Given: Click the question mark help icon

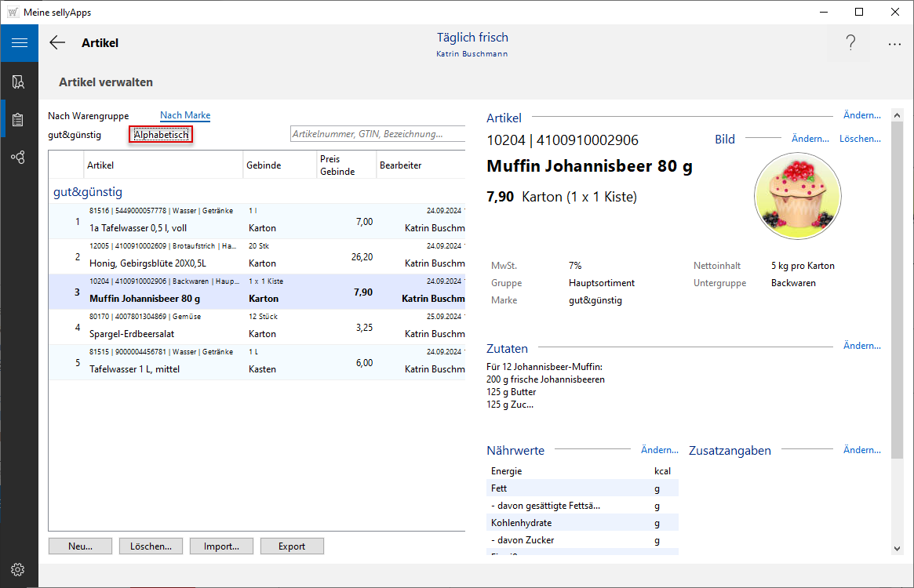Looking at the screenshot, I should click(x=850, y=44).
